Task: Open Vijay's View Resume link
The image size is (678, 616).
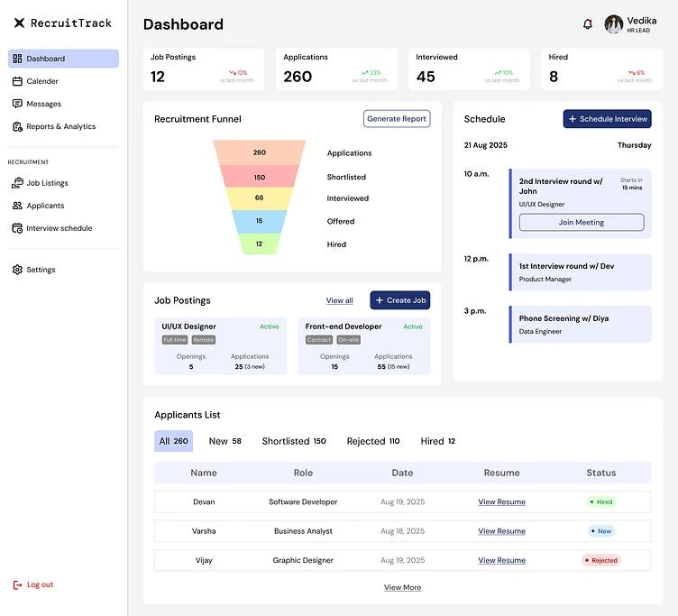Action: (x=501, y=560)
